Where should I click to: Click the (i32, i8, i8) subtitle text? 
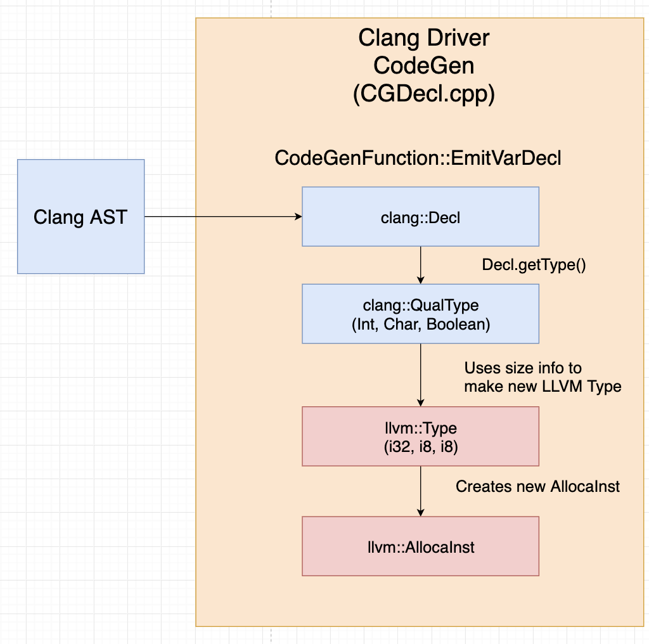click(420, 446)
